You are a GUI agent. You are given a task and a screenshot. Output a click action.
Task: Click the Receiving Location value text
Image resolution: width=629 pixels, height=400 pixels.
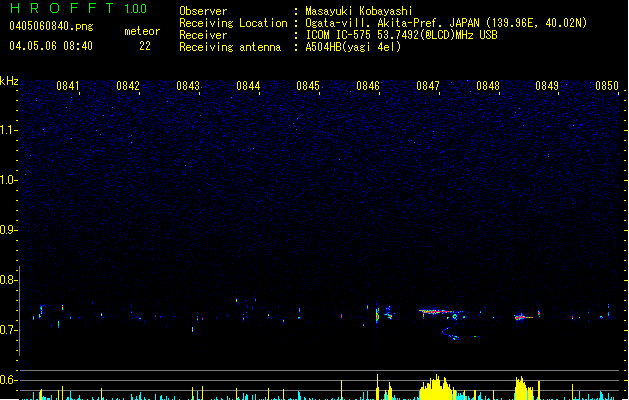[x=446, y=23]
